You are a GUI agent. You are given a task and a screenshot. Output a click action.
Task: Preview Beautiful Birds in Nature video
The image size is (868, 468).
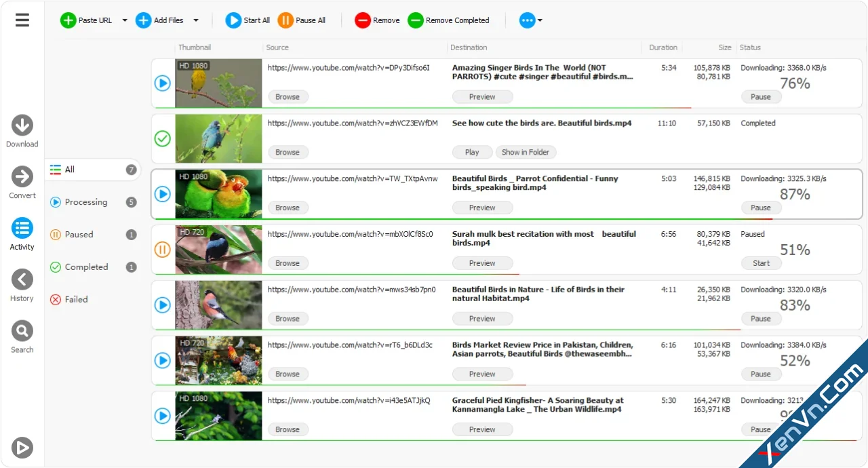[482, 319]
